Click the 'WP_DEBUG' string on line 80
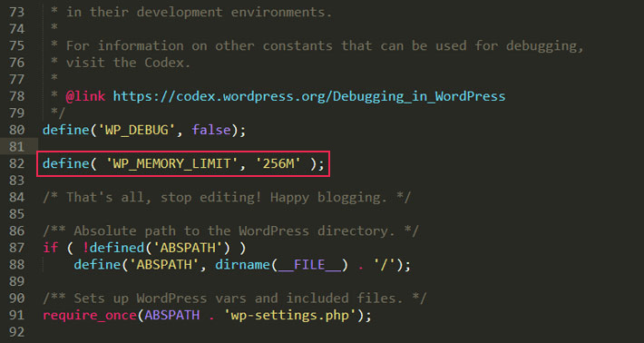This screenshot has height=343, width=644. pyautogui.click(x=137, y=131)
